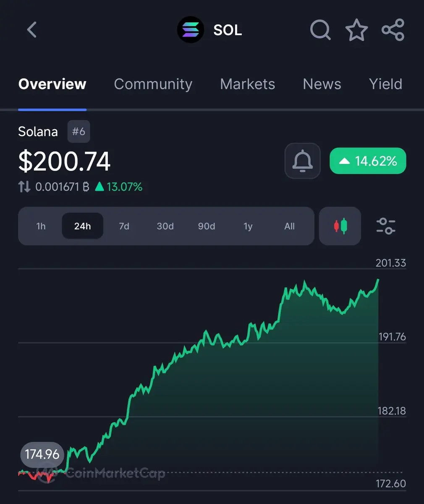Select the Overview tab

pos(52,84)
